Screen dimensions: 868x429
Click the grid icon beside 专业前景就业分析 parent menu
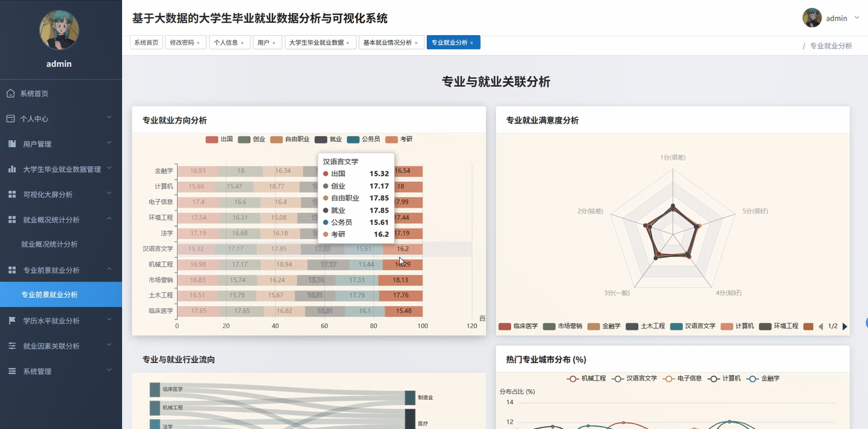(x=12, y=270)
